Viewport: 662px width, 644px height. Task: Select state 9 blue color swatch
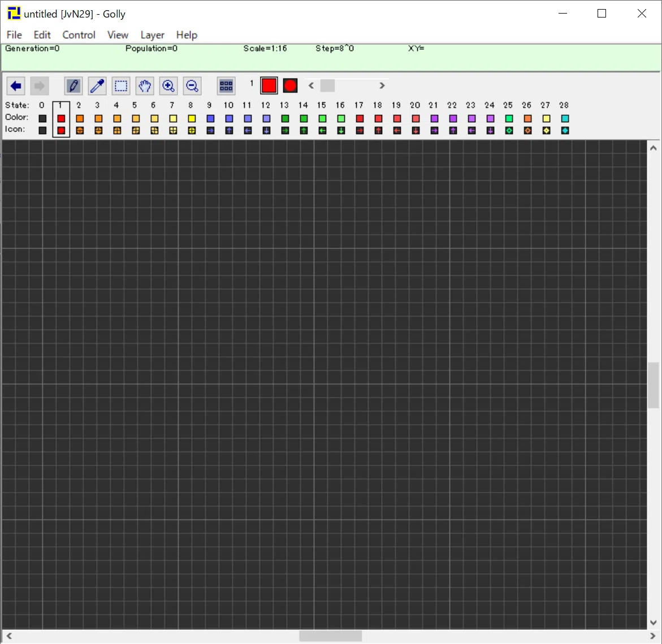click(210, 119)
